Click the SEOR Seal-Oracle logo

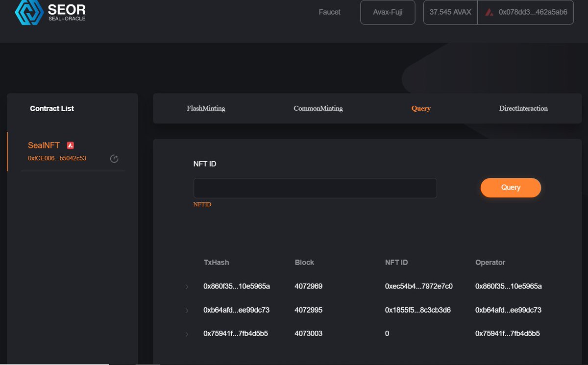50,13
